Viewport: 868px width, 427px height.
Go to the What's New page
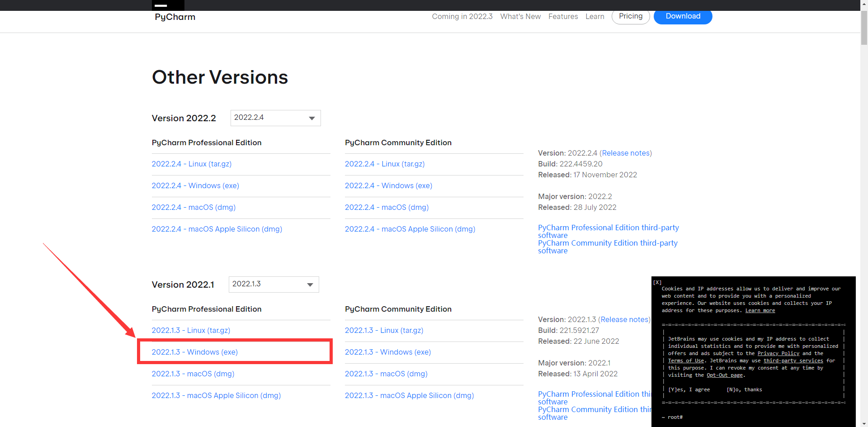click(520, 16)
